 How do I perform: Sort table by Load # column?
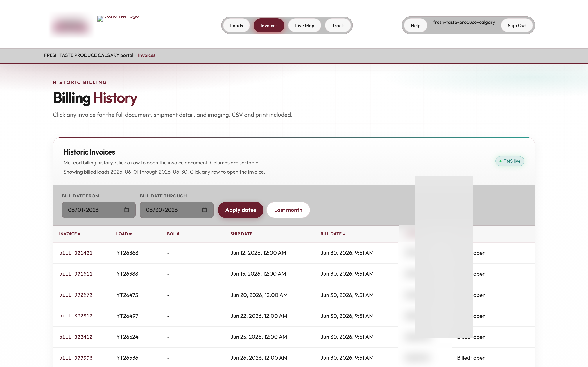tap(124, 234)
